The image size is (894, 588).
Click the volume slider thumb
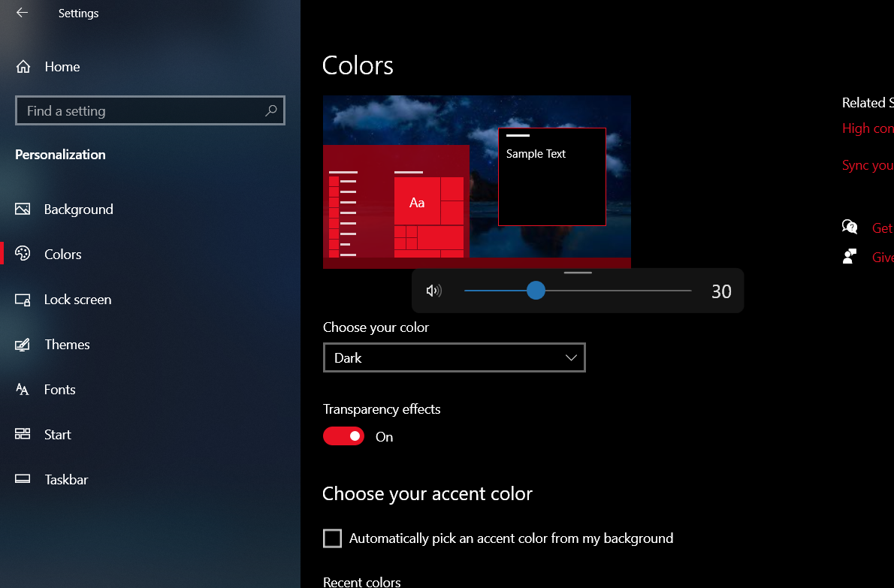pyautogui.click(x=536, y=291)
